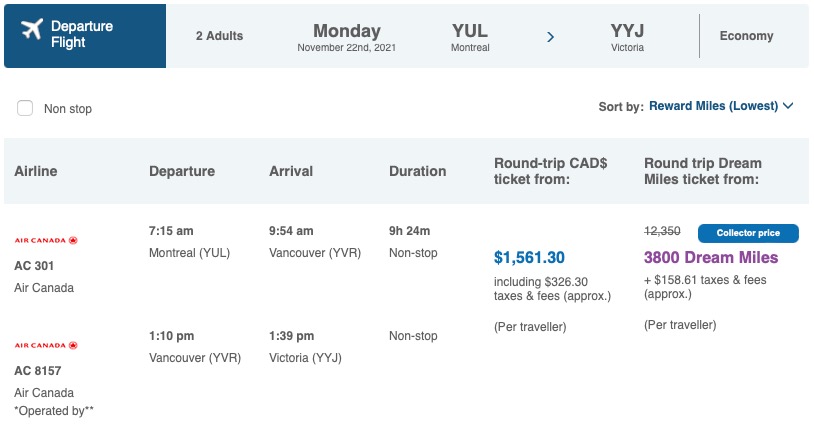Viewport: 814px width, 424px height.
Task: Enable the Non stop checkbox
Action: pos(25,108)
